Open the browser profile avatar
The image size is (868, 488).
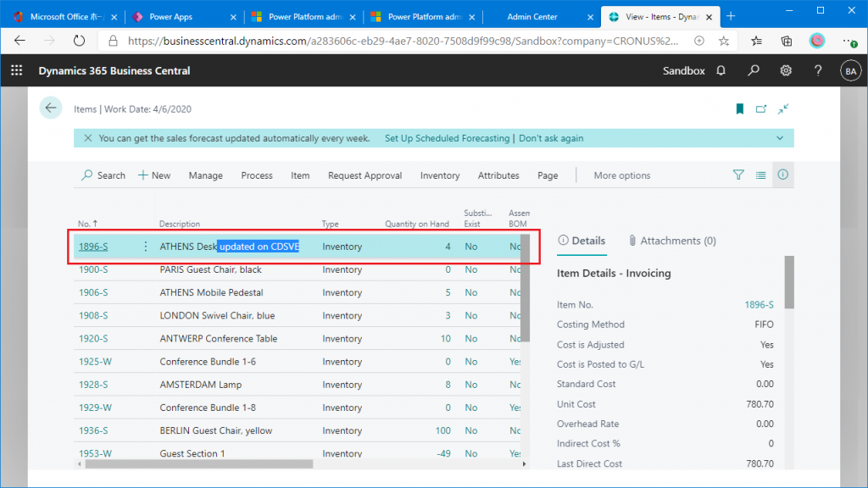pos(817,41)
